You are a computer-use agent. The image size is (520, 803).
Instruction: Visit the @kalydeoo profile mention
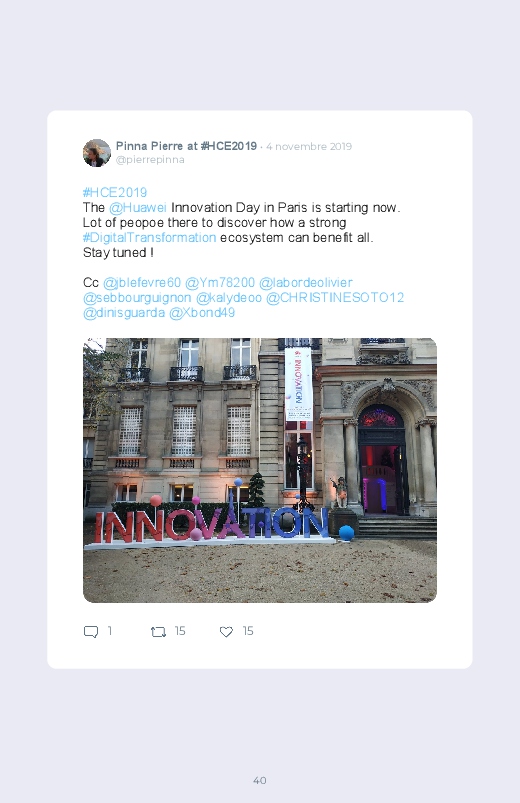pyautogui.click(x=229, y=298)
